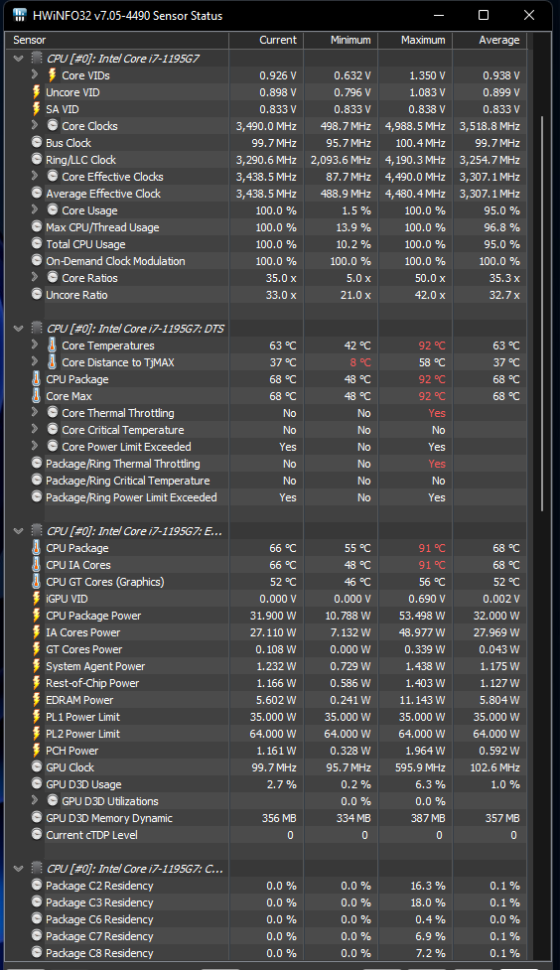Click the lightning icon beside SA VID
This screenshot has height=970, width=560.
pos(37,109)
